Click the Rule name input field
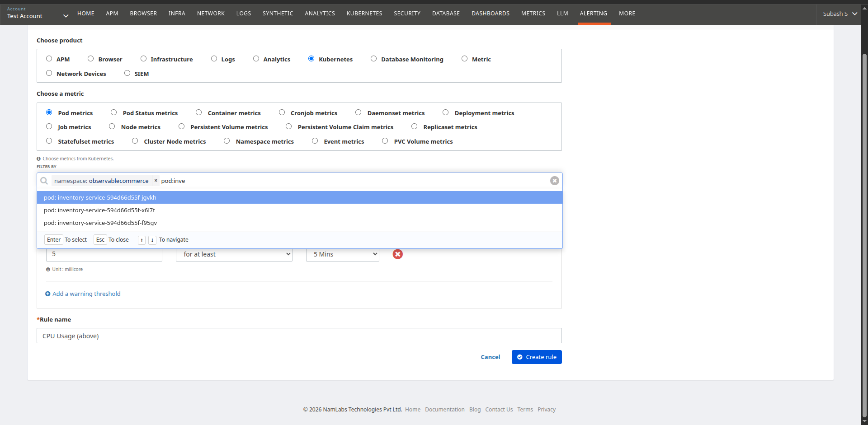This screenshot has height=425, width=868. tap(299, 336)
